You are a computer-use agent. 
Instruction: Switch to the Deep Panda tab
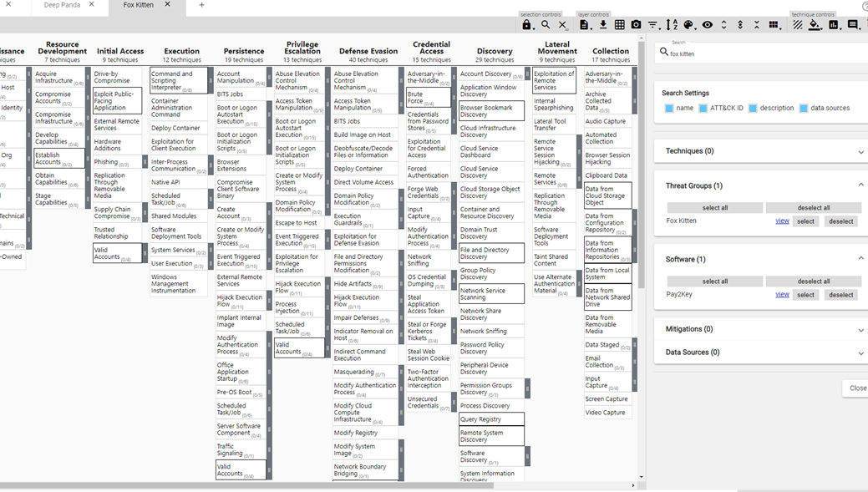pyautogui.click(x=63, y=5)
